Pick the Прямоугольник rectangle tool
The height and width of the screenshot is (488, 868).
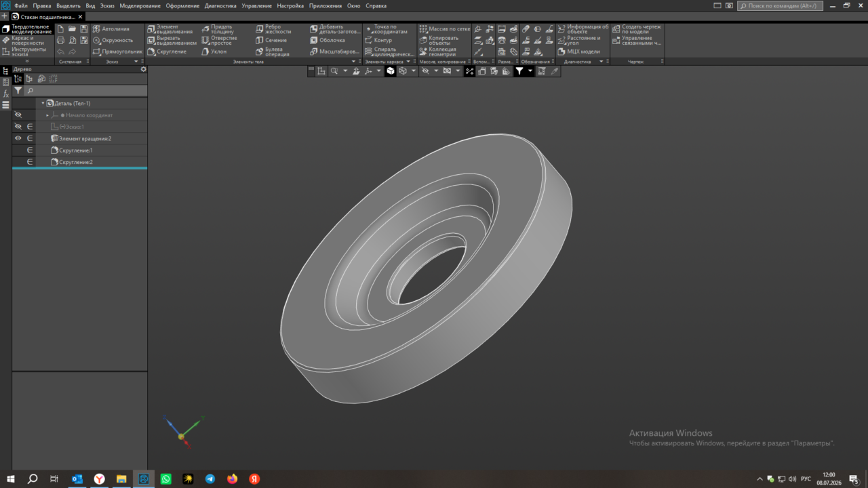coord(117,52)
